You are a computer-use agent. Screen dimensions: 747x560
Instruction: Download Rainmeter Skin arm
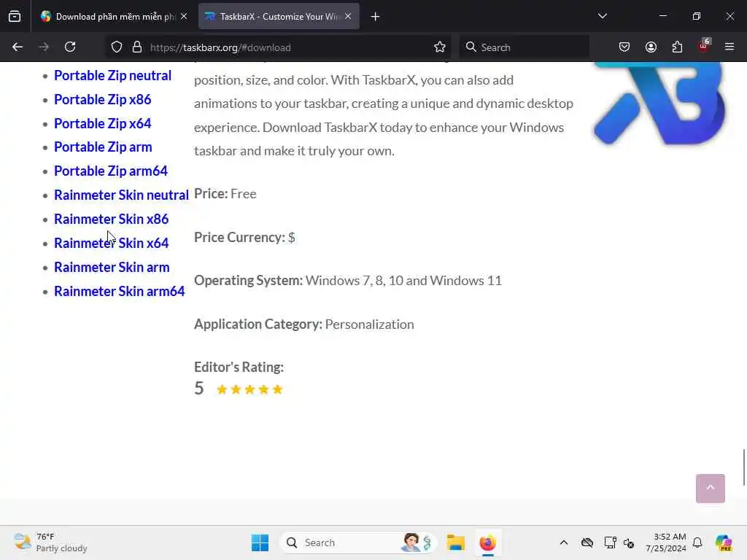pos(112,267)
